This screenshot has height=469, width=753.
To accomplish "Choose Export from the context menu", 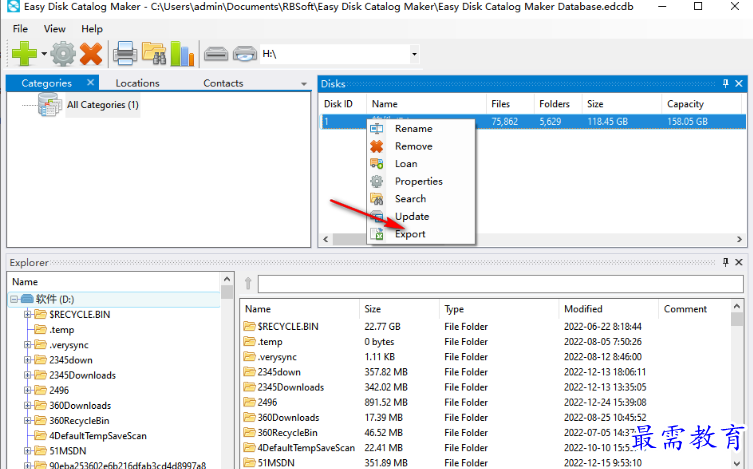I will point(421,234).
